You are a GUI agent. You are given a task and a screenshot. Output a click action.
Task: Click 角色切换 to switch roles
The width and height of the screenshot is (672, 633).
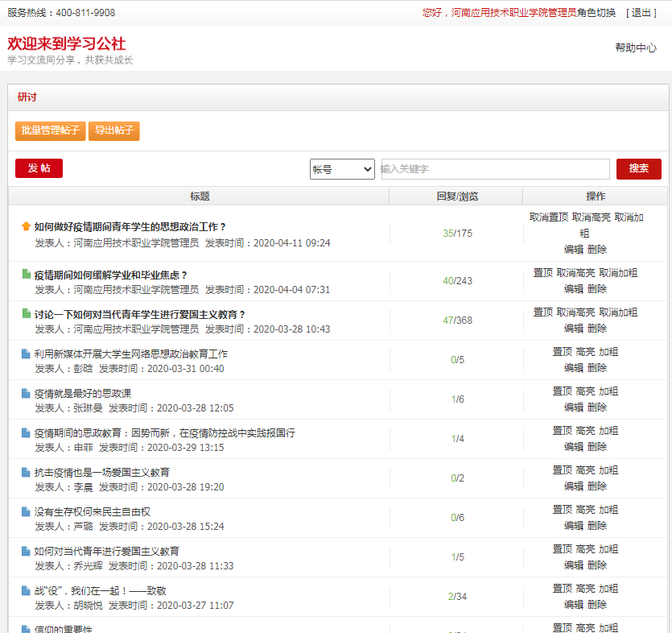click(x=596, y=13)
